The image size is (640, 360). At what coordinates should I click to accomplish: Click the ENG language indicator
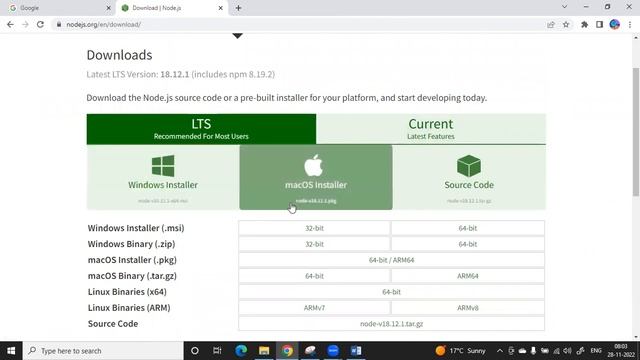pyautogui.click(x=596, y=351)
